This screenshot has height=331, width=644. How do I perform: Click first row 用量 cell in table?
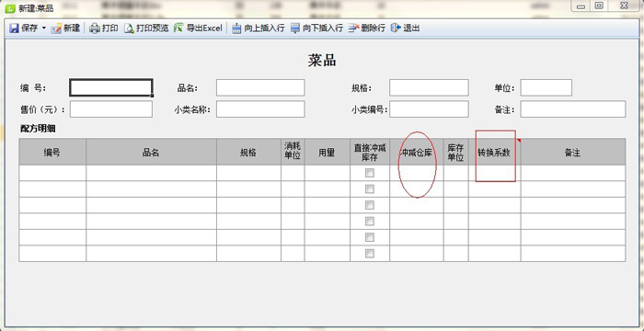click(327, 173)
